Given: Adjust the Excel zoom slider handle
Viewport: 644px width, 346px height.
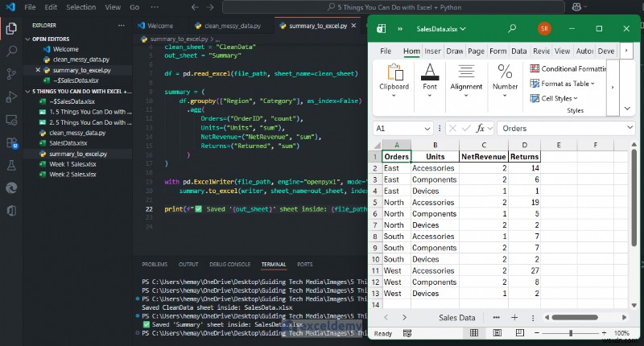Looking at the screenshot, I should click(x=571, y=333).
